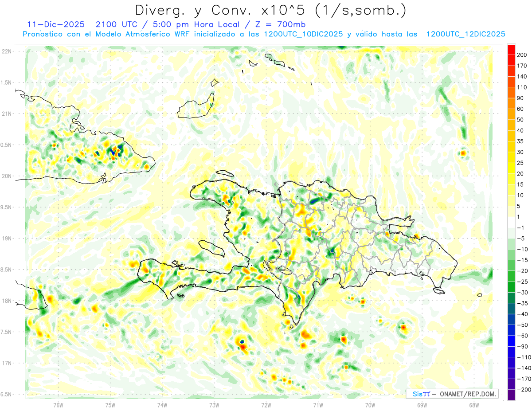Image resolution: width=532 pixels, height=411 pixels.
Task: Click the negative colorbar label '-60'
Action: click(523, 335)
